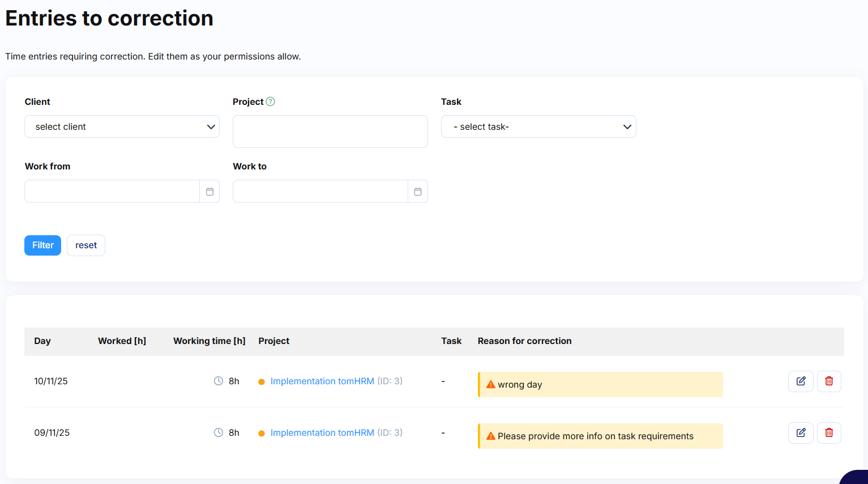Click the warning icon on task requirements note
Image resolution: width=868 pixels, height=484 pixels.
(490, 436)
